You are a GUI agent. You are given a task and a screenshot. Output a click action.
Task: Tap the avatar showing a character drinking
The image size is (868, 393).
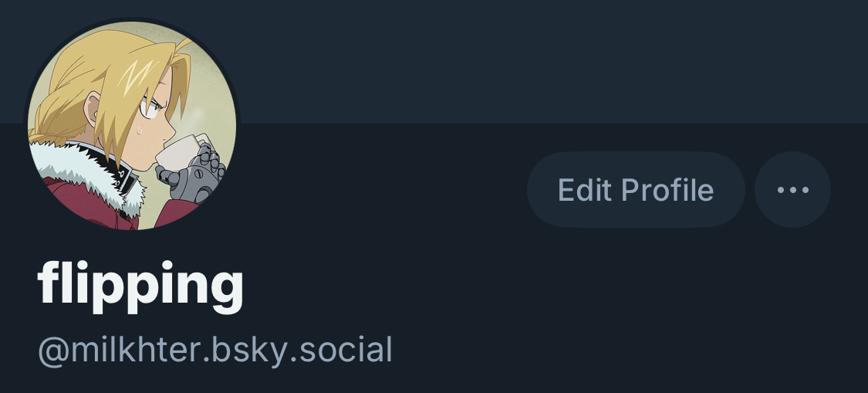pos(132,125)
